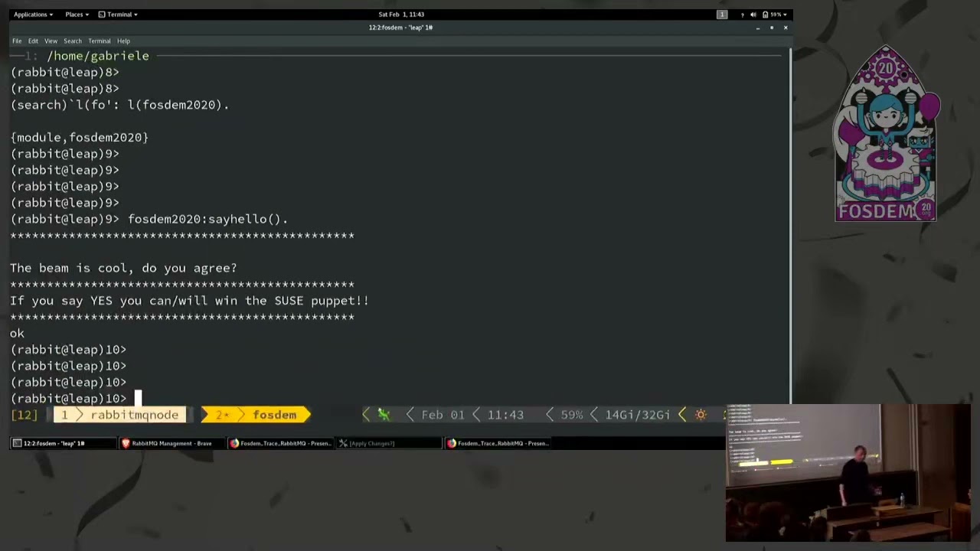The width and height of the screenshot is (980, 551).
Task: Minimize the terminal window
Action: pos(758,28)
